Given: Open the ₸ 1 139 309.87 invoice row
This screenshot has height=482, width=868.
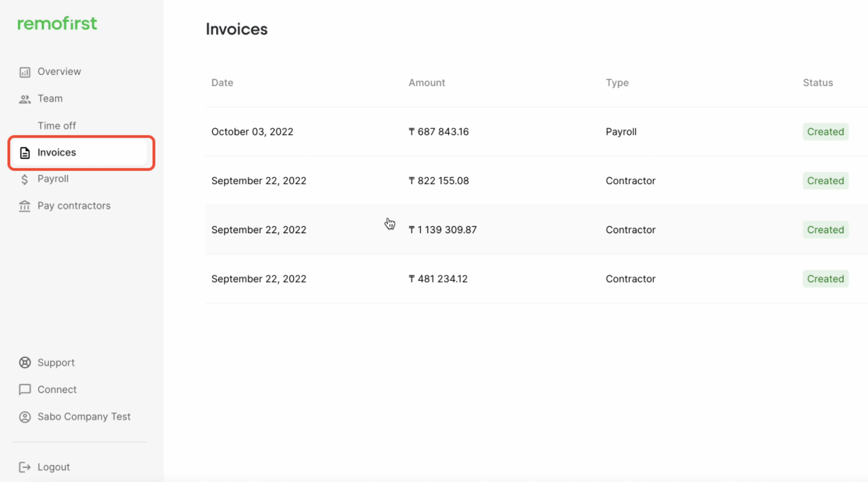Looking at the screenshot, I should click(x=537, y=230).
